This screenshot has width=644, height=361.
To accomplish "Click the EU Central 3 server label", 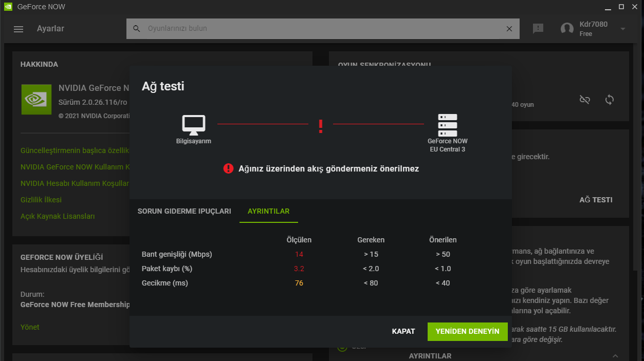I will pyautogui.click(x=448, y=149).
